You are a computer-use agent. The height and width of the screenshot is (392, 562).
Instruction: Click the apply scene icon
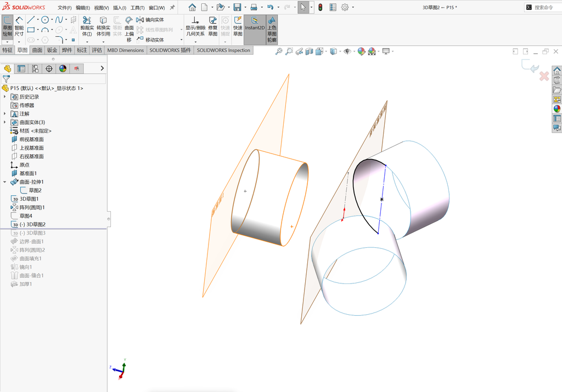tap(372, 52)
